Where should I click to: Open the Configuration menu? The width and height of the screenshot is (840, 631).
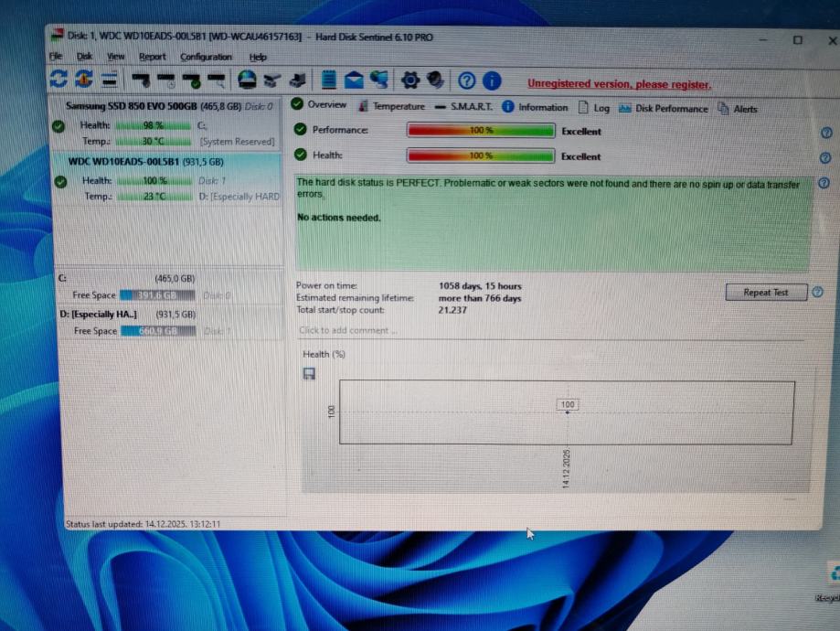[x=206, y=57]
